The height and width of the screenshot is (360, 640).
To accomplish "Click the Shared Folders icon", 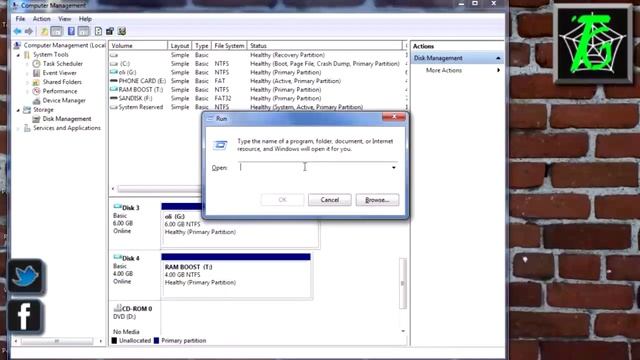I will (36, 82).
